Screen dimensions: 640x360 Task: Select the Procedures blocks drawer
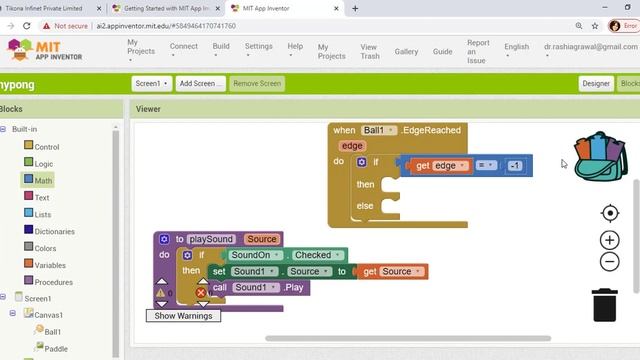pyautogui.click(x=49, y=282)
